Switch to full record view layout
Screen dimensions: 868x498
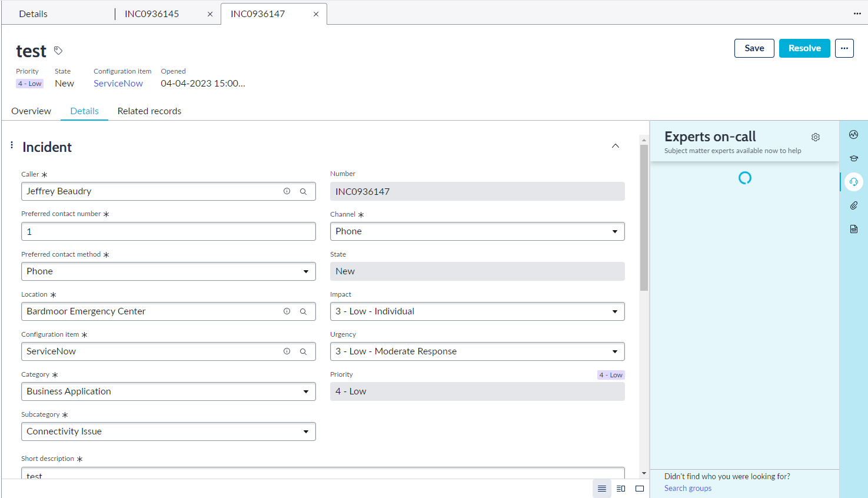point(640,488)
